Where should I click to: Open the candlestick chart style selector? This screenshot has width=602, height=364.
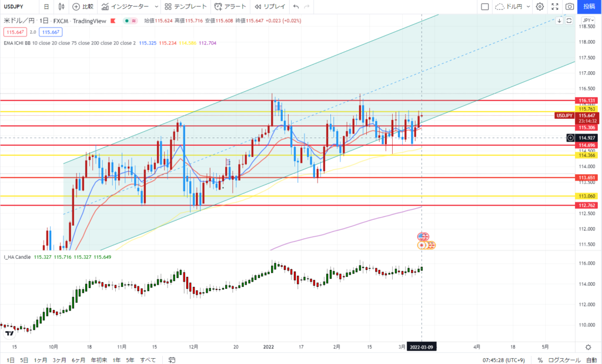point(61,6)
